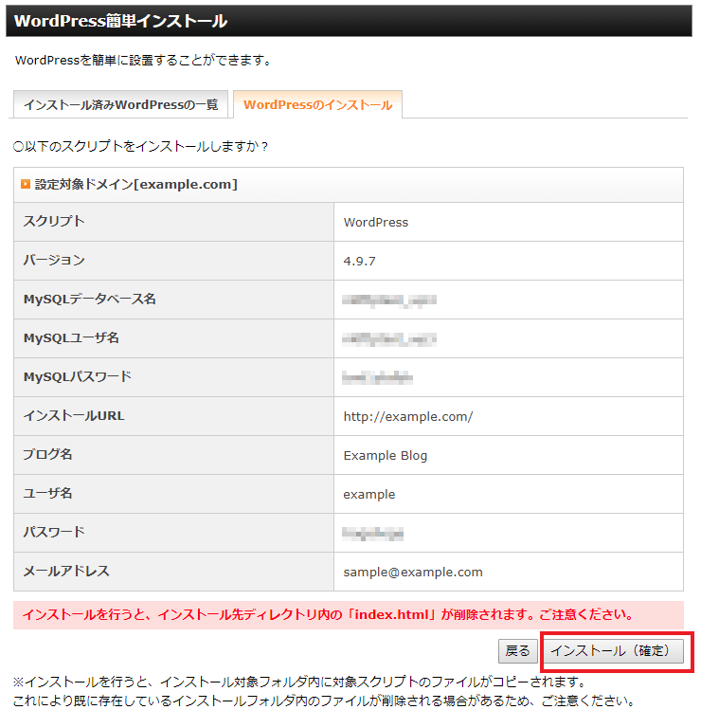The width and height of the screenshot is (701, 728).
Task: Click the blurred MySQL database name value
Action: point(389,300)
